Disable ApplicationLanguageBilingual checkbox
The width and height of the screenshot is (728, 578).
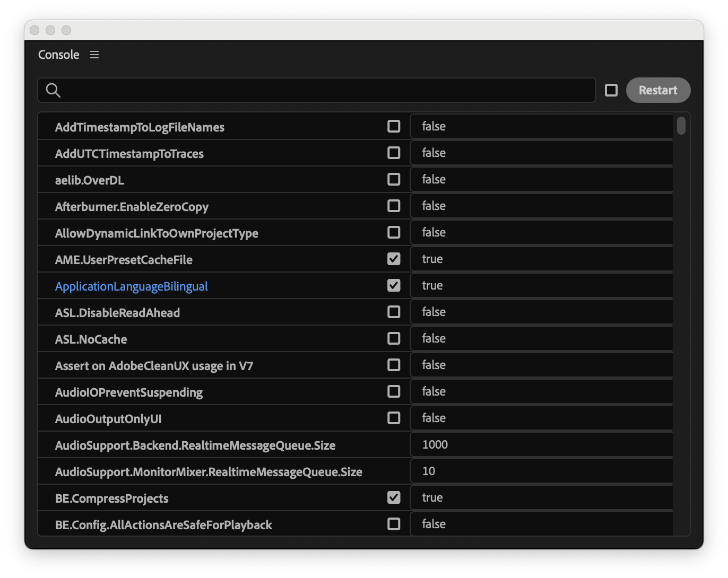(394, 285)
